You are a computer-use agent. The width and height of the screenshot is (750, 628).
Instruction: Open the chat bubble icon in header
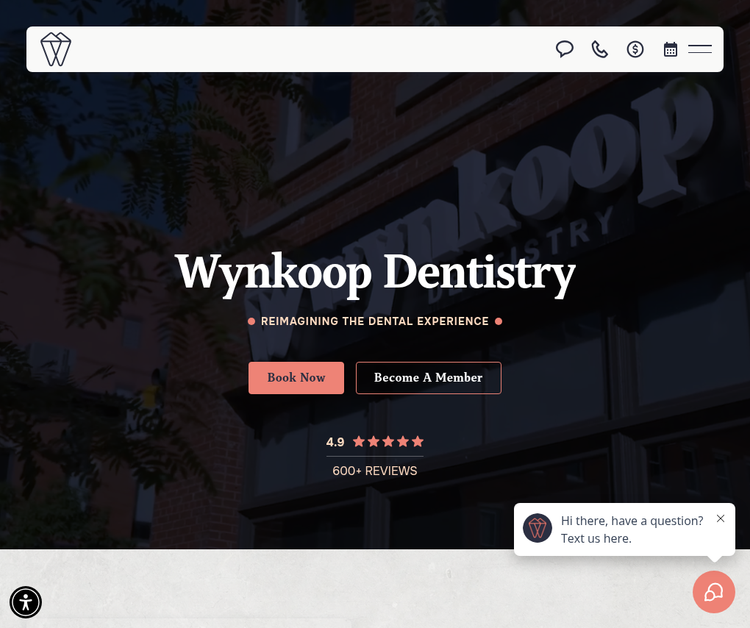click(x=565, y=49)
